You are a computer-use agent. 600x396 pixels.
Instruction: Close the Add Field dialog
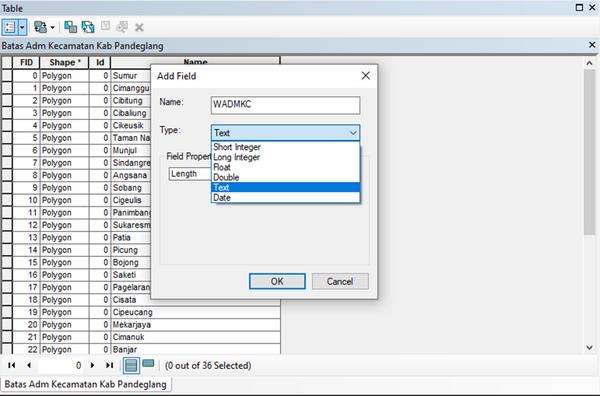(x=365, y=76)
